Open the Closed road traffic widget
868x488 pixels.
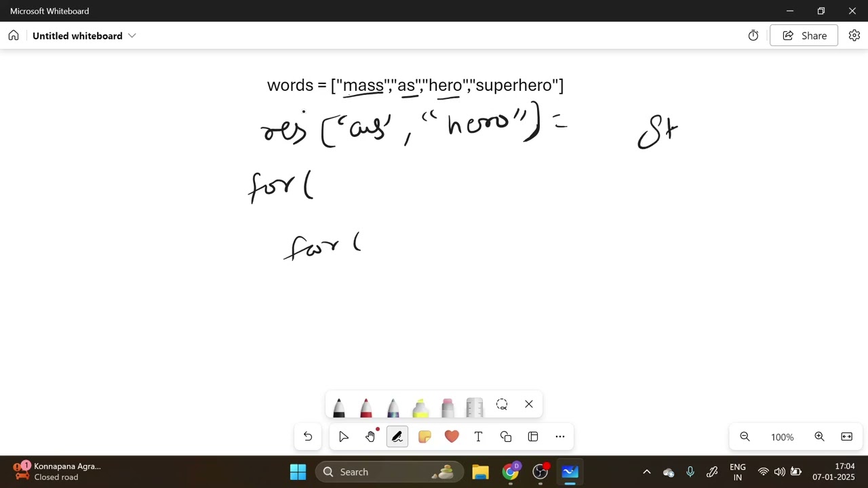(58, 472)
